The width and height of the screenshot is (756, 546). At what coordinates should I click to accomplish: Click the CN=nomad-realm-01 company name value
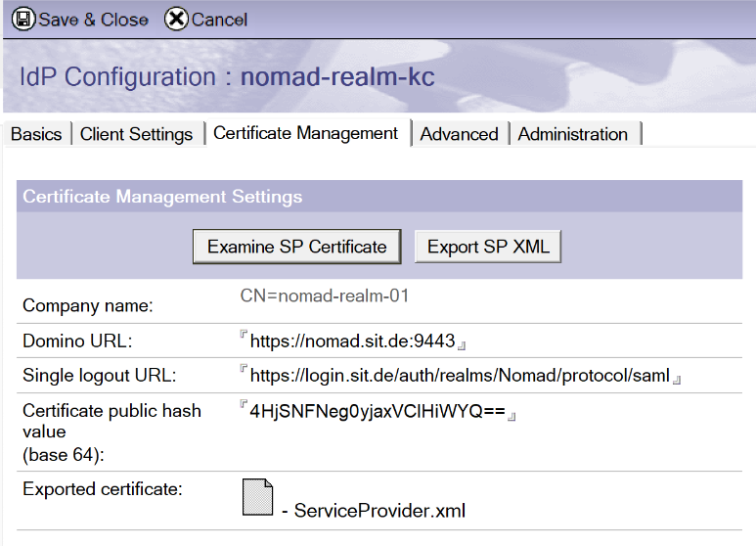[x=325, y=295]
